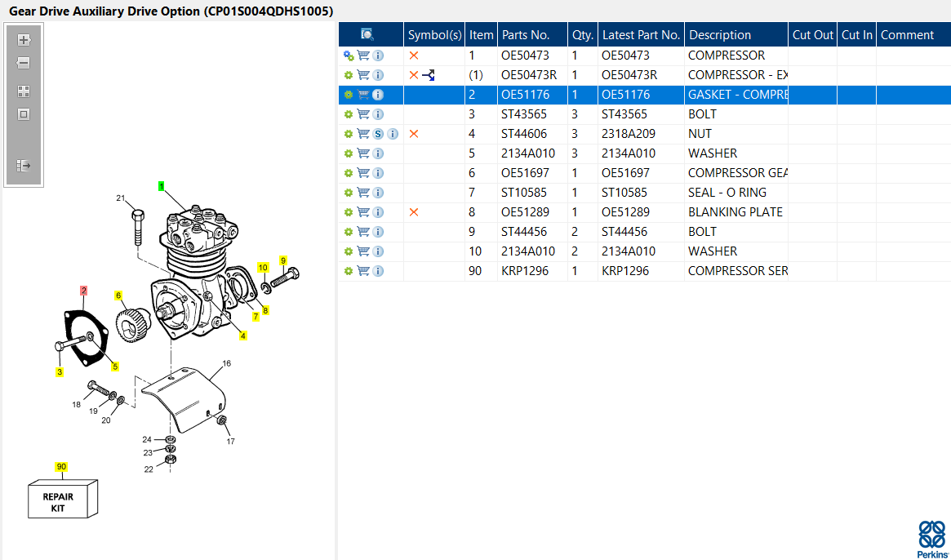Add WASHER item 5 to cart
Image resolution: width=951 pixels, height=560 pixels.
click(363, 153)
